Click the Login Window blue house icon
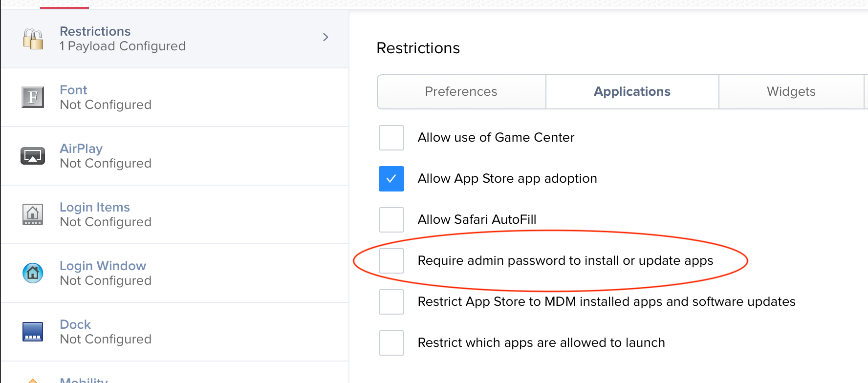The width and height of the screenshot is (868, 383). [33, 273]
